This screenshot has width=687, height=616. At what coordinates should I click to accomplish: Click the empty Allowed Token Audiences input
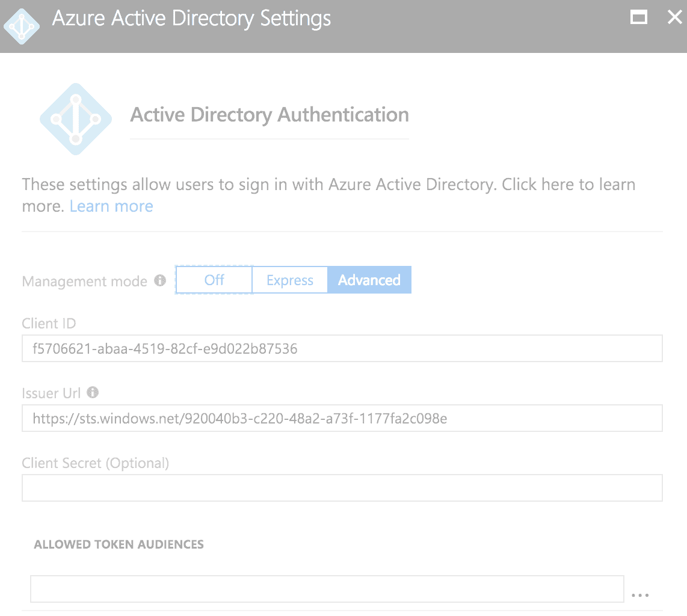point(327,589)
